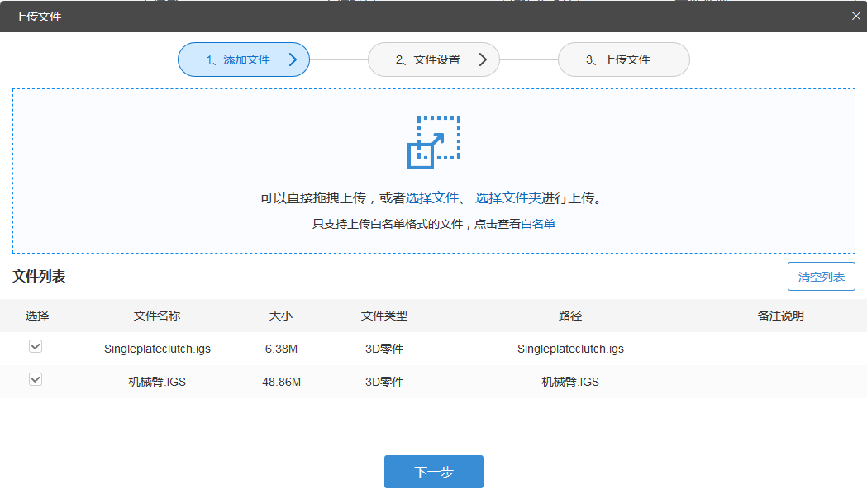Click the drag-and-drop upload icon
This screenshot has width=867, height=504.
pyautogui.click(x=434, y=143)
